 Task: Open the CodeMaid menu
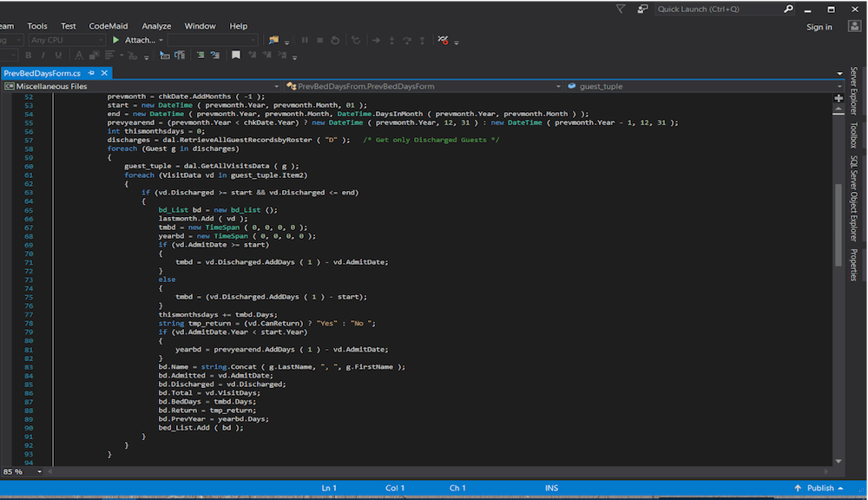pyautogui.click(x=108, y=27)
